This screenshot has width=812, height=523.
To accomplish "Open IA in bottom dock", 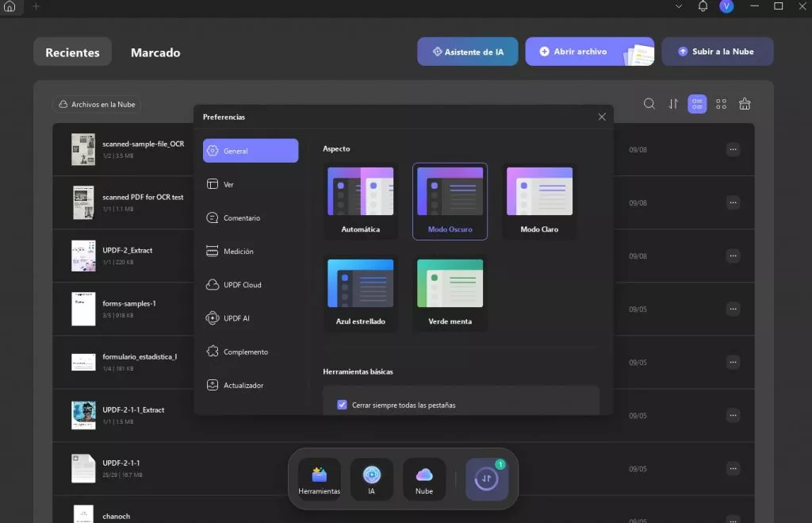I will tap(372, 479).
